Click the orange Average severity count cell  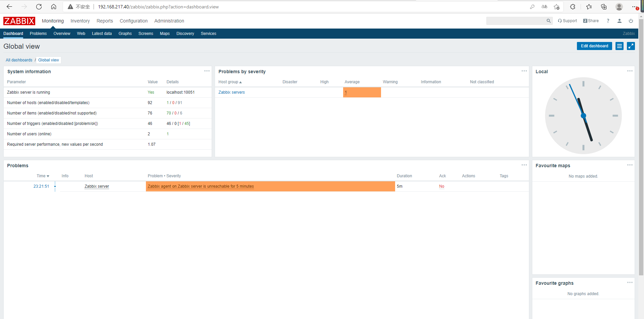coord(362,92)
